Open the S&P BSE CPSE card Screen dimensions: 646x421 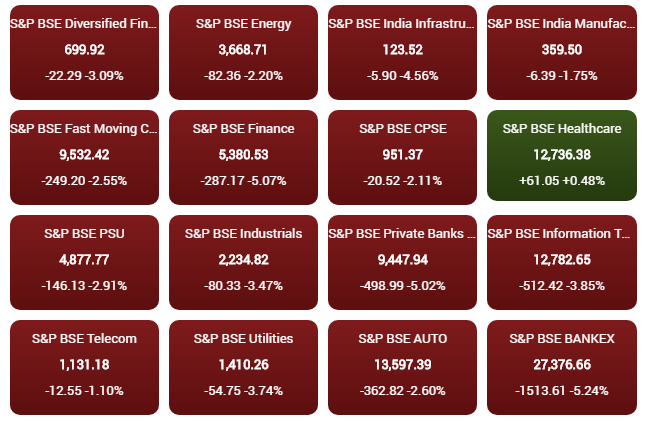pos(402,155)
